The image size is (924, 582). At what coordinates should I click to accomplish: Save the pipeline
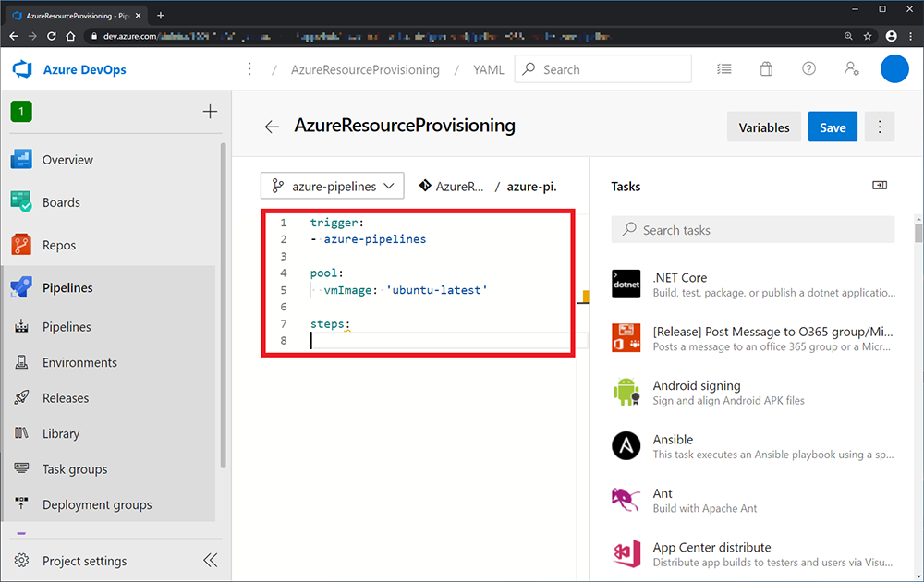point(833,127)
